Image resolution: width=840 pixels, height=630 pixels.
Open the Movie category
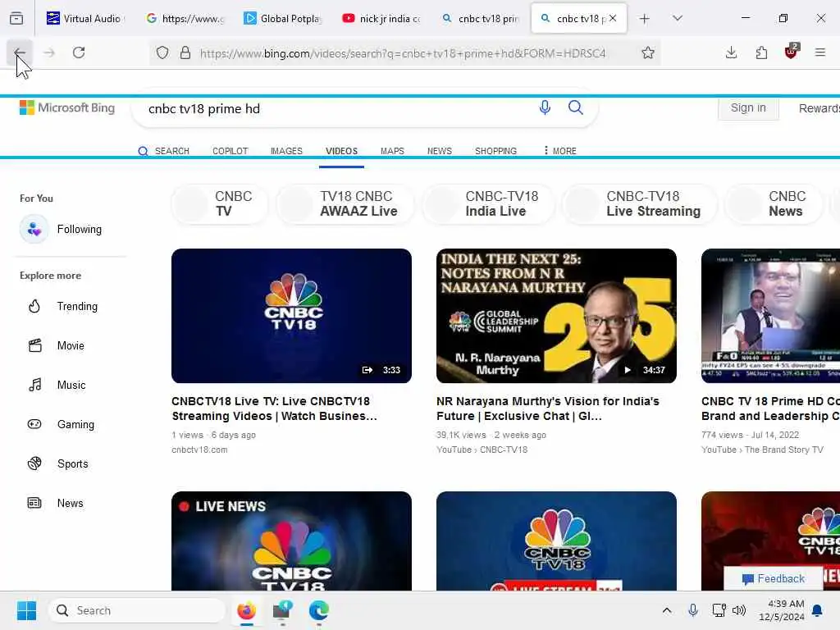[x=57, y=345]
